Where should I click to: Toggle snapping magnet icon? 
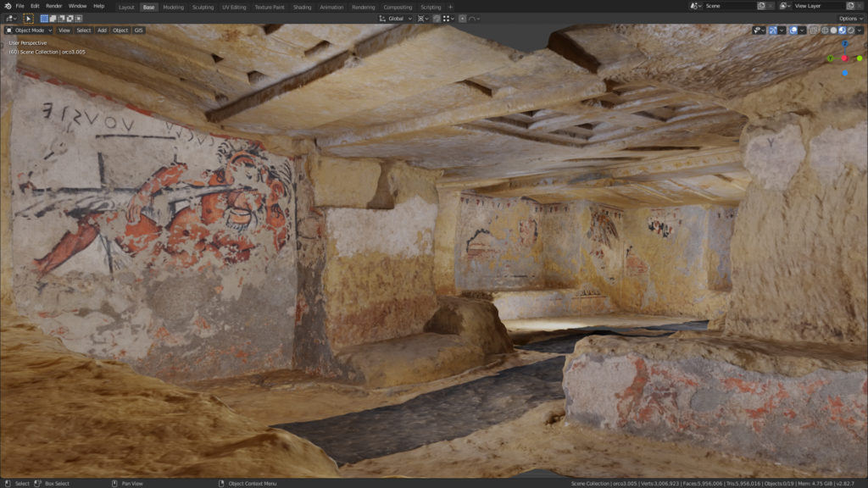click(437, 19)
